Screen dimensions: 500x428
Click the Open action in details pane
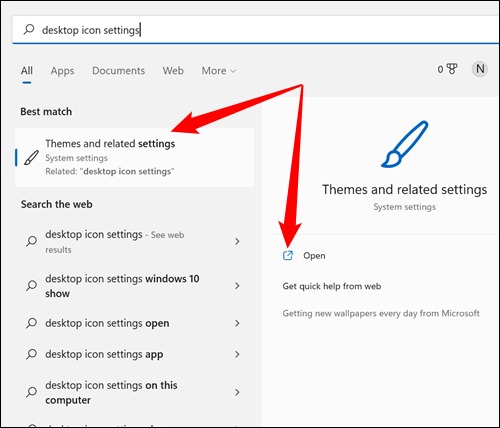tap(314, 256)
